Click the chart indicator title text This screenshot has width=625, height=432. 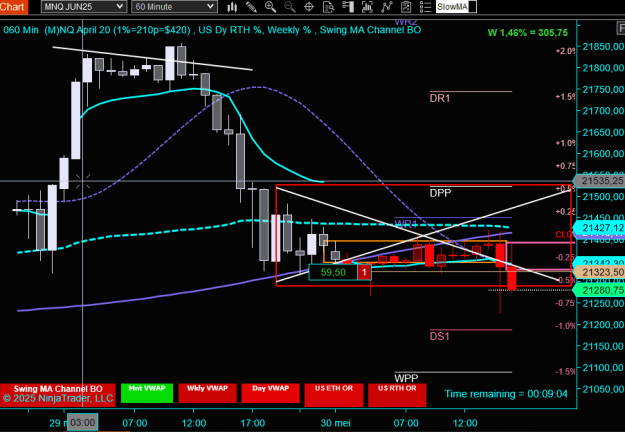(212, 30)
